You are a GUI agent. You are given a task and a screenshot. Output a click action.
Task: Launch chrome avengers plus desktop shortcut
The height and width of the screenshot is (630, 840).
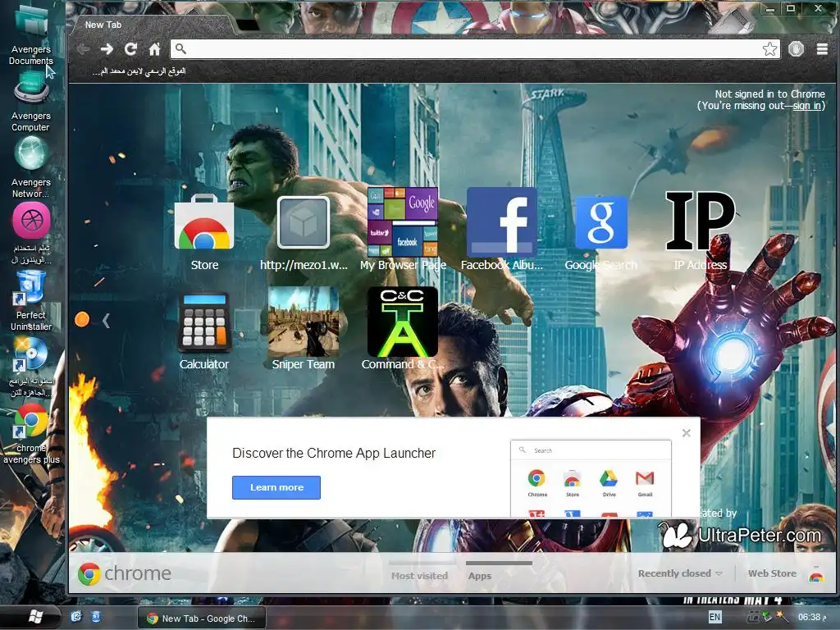(x=31, y=434)
